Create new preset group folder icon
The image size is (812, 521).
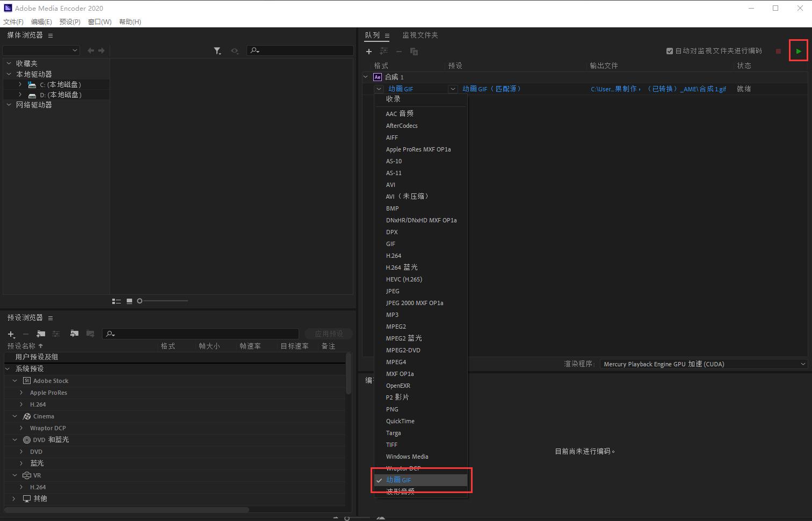point(41,334)
